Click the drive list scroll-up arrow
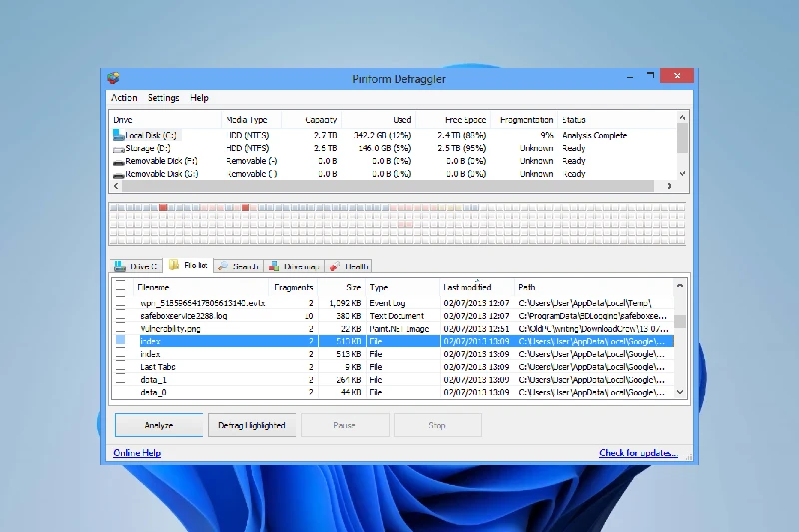Viewport: 799px width, 532px height. pos(682,118)
